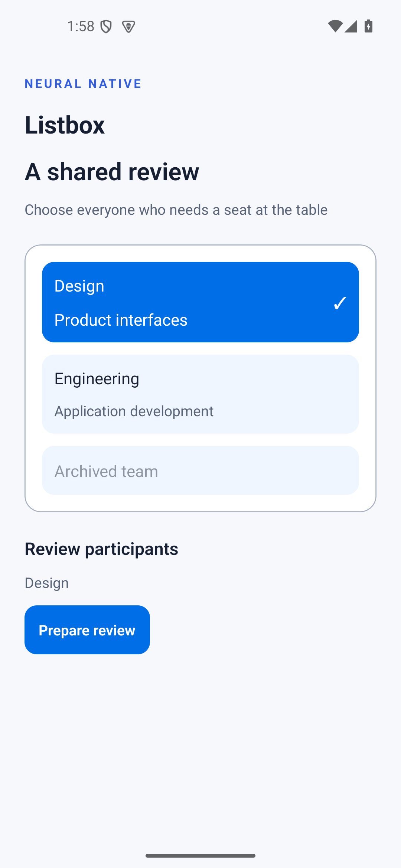Tap the checkmark on the Design option
The image size is (401, 868).
click(x=340, y=303)
